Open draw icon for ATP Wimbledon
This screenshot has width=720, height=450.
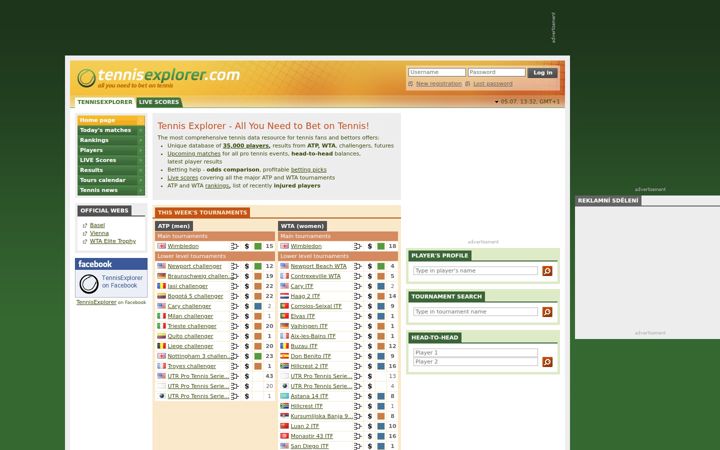tap(235, 246)
